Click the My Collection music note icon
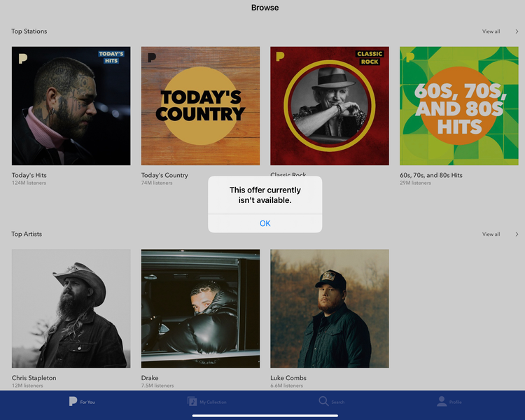525x420 pixels. (x=192, y=401)
